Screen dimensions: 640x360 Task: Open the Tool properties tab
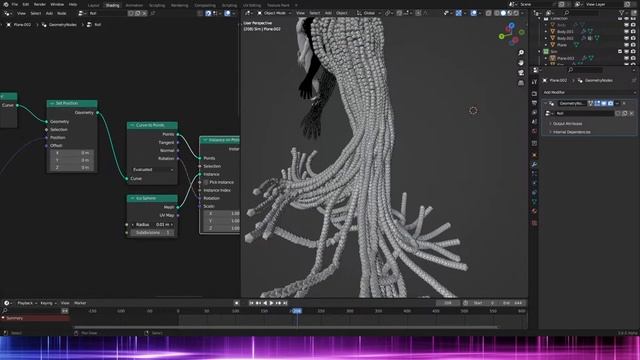534,82
